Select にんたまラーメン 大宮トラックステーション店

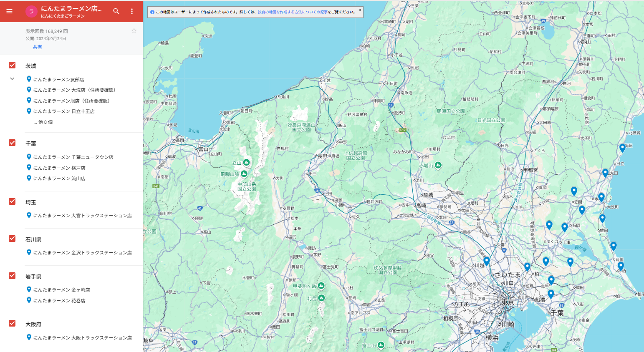pyautogui.click(x=83, y=216)
